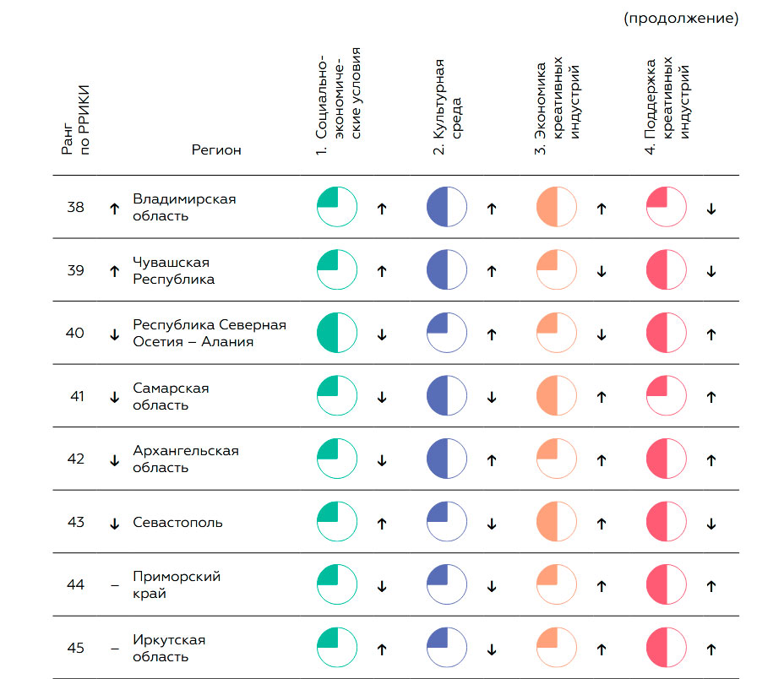This screenshot has width=784, height=679.
Task: Click the blue half-circle icon for Чувашская Республика
Action: coord(447,271)
